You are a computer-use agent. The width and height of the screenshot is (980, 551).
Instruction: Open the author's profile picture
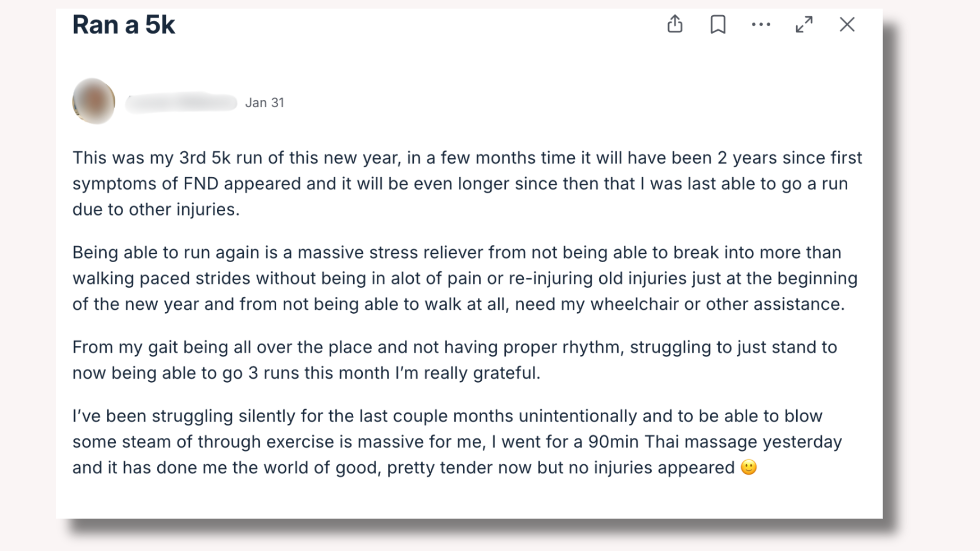click(94, 101)
